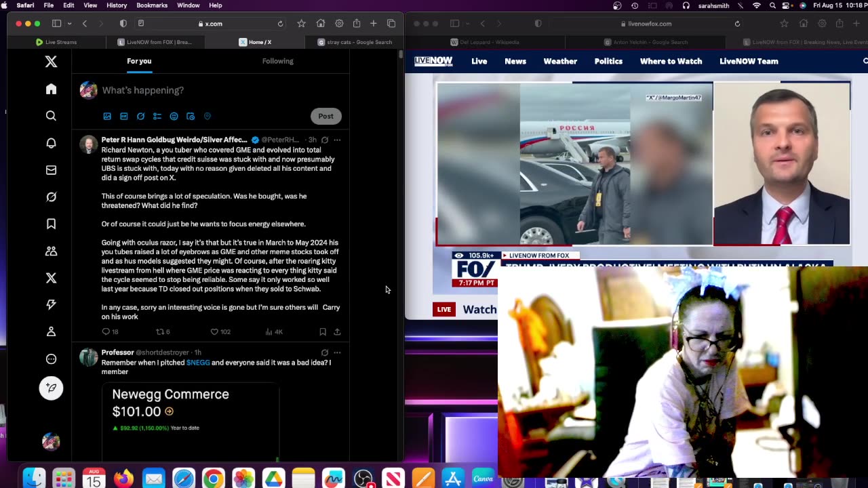Add media image to the new post
The height and width of the screenshot is (488, 868).
(x=107, y=116)
